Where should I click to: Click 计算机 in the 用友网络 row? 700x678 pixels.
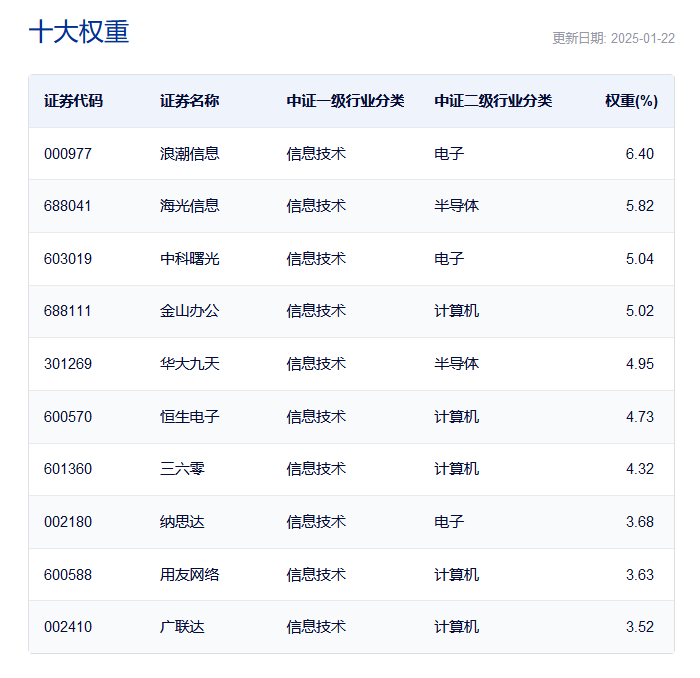click(456, 575)
